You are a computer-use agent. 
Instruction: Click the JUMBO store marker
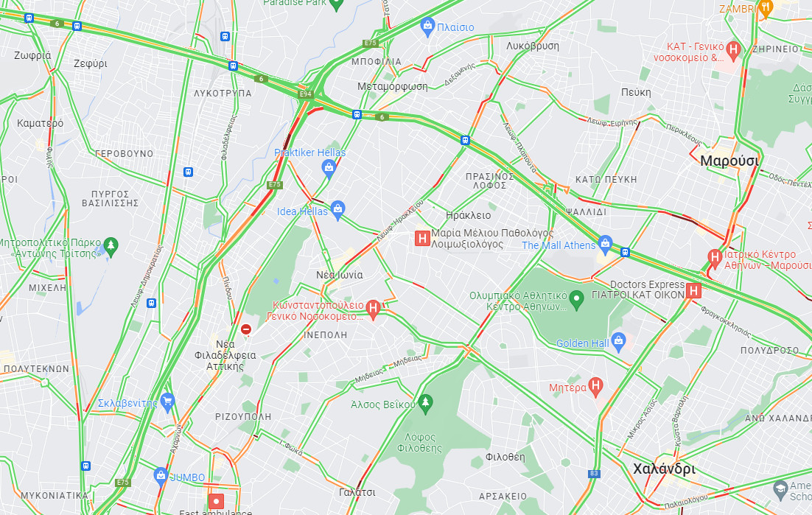pos(161,476)
